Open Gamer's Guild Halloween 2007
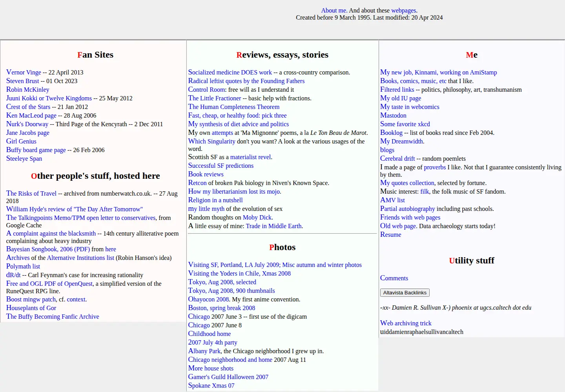Viewport: 565px width, 392px height. coord(228,377)
